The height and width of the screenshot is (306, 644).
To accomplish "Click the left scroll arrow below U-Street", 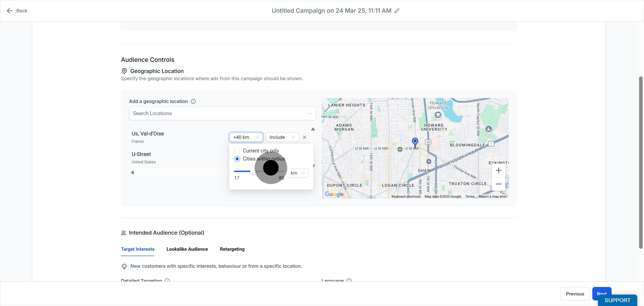I will pos(133,172).
